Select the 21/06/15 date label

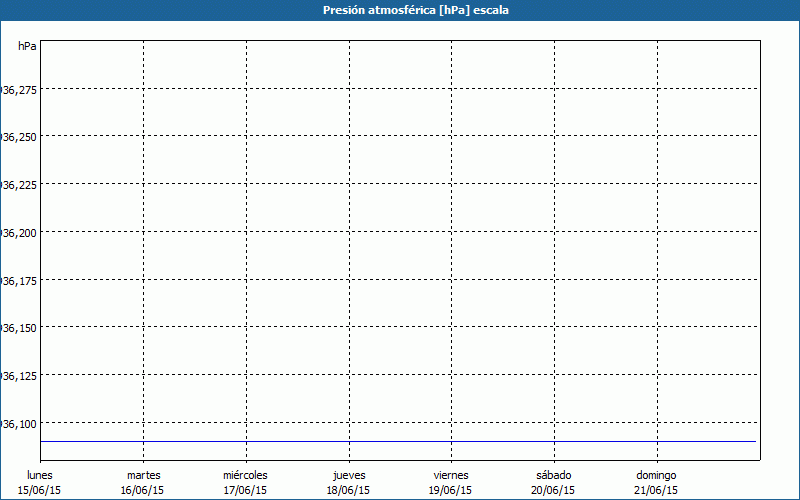tap(656, 490)
